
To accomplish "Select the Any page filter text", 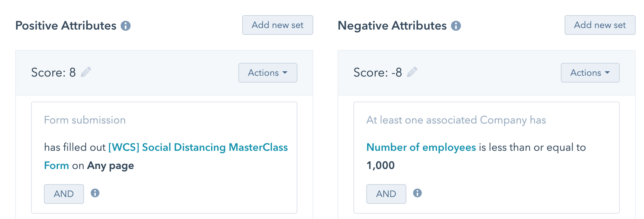I will (110, 166).
